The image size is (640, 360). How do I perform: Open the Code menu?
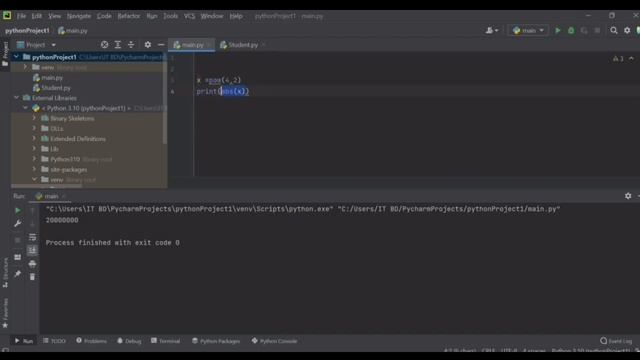(x=104, y=16)
